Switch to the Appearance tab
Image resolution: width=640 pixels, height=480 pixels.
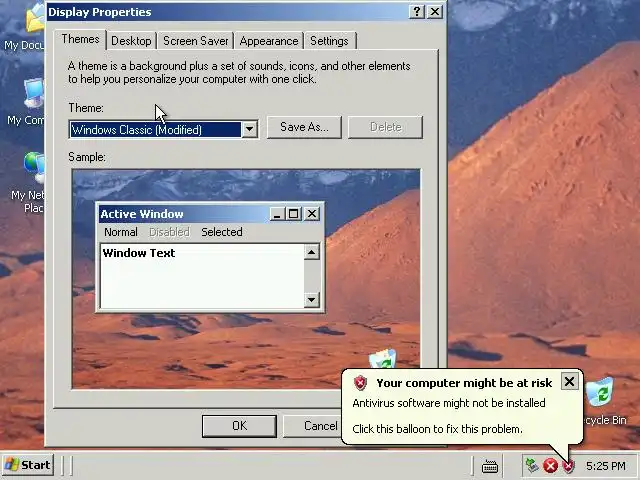point(269,41)
